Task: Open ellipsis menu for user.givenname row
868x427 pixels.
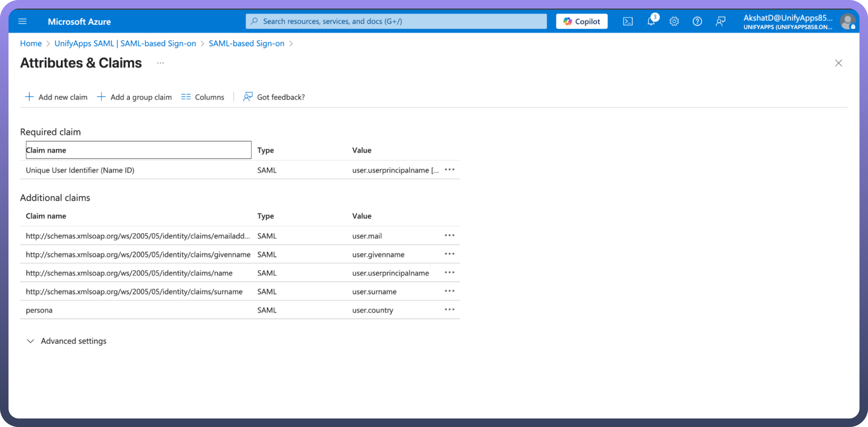Action: coord(449,254)
